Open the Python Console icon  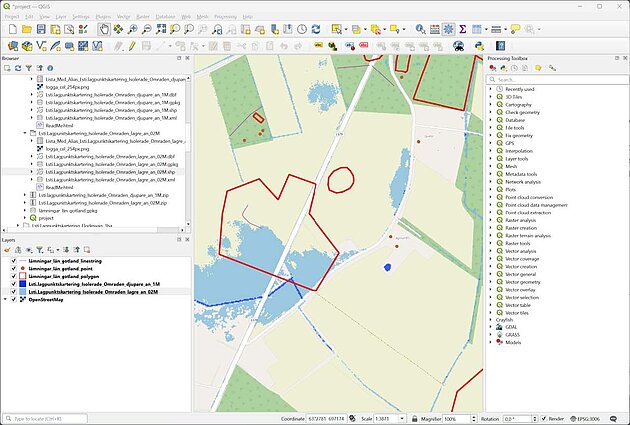479,46
